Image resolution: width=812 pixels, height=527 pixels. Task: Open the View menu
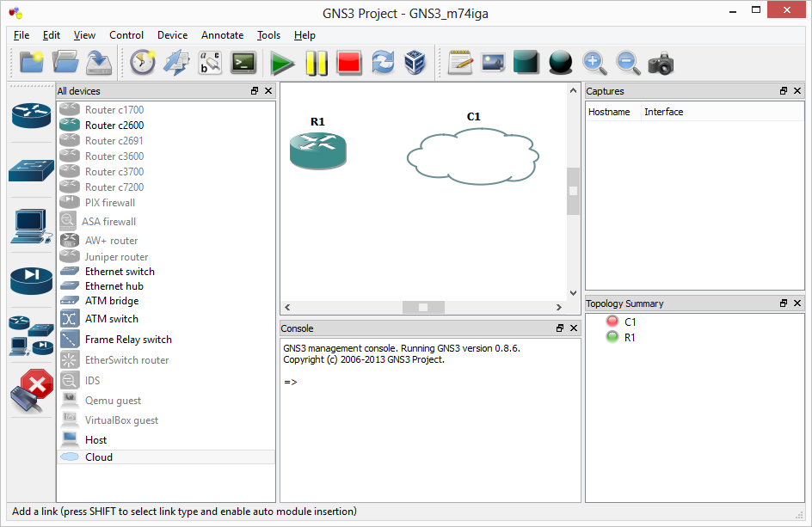click(84, 35)
